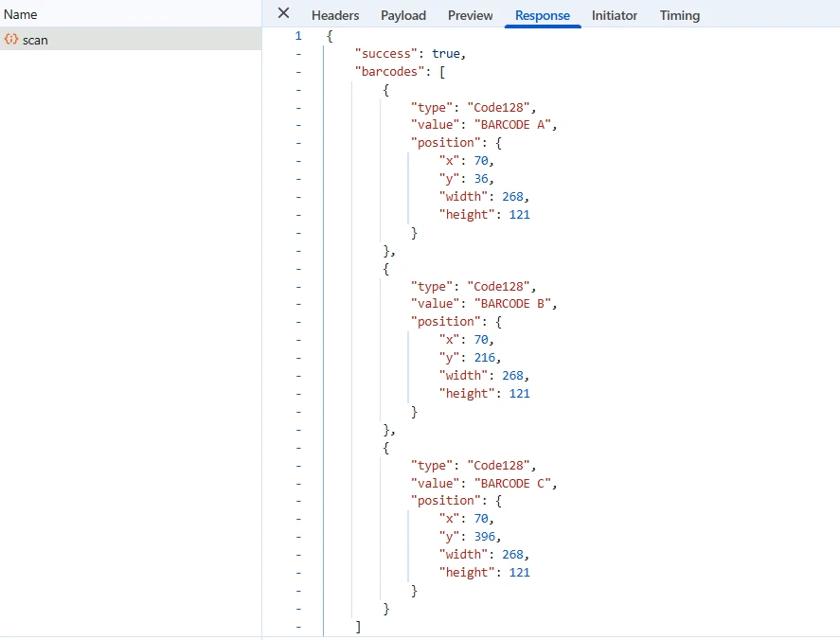Click the "BARCODE B" string value
This screenshot has width=840, height=640.
(x=515, y=304)
